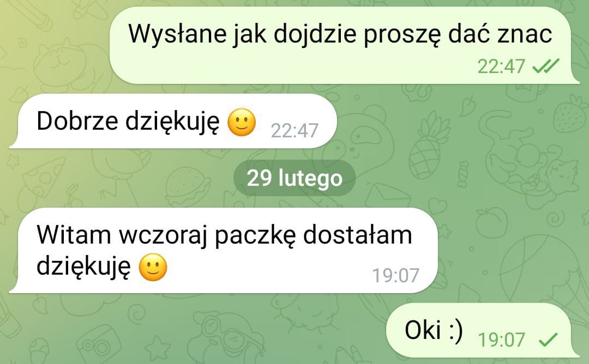Click the word Witam in the incoming message

tap(74, 235)
